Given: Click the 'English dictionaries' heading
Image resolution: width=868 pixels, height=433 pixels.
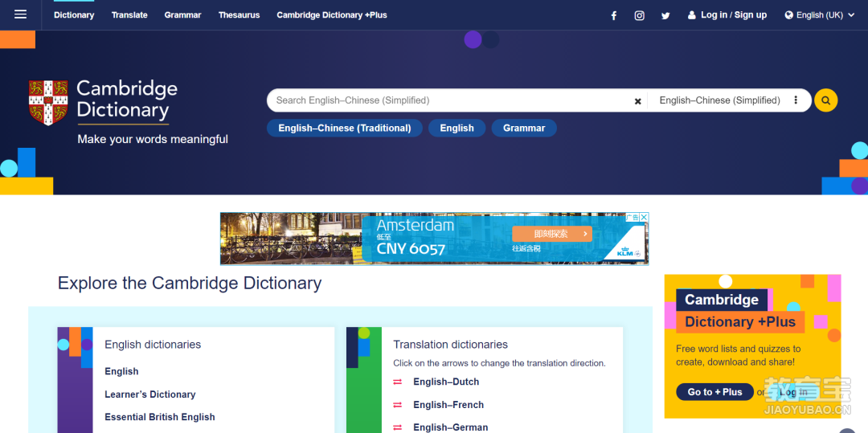Looking at the screenshot, I should pos(153,345).
